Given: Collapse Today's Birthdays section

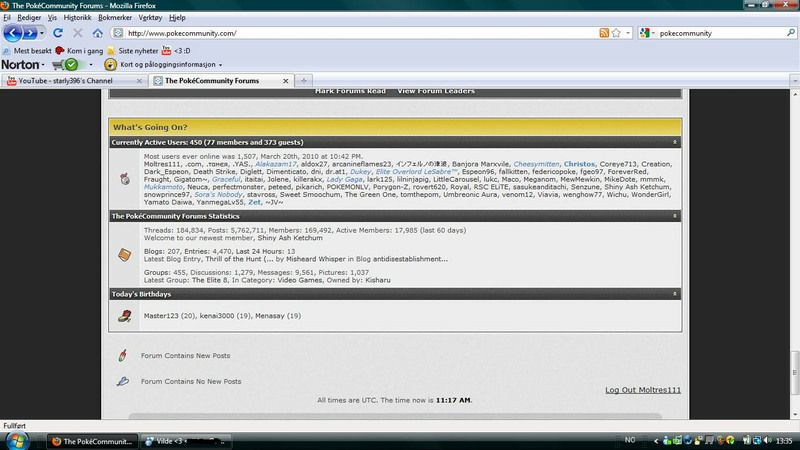Looking at the screenshot, I should [674, 294].
